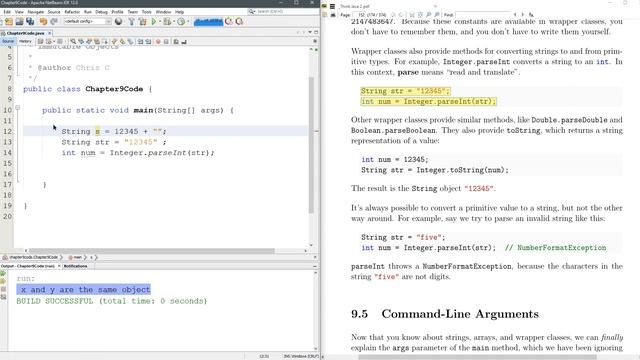Open the Refactor menu
This screenshot has width=640, height=360.
[x=72, y=12]
